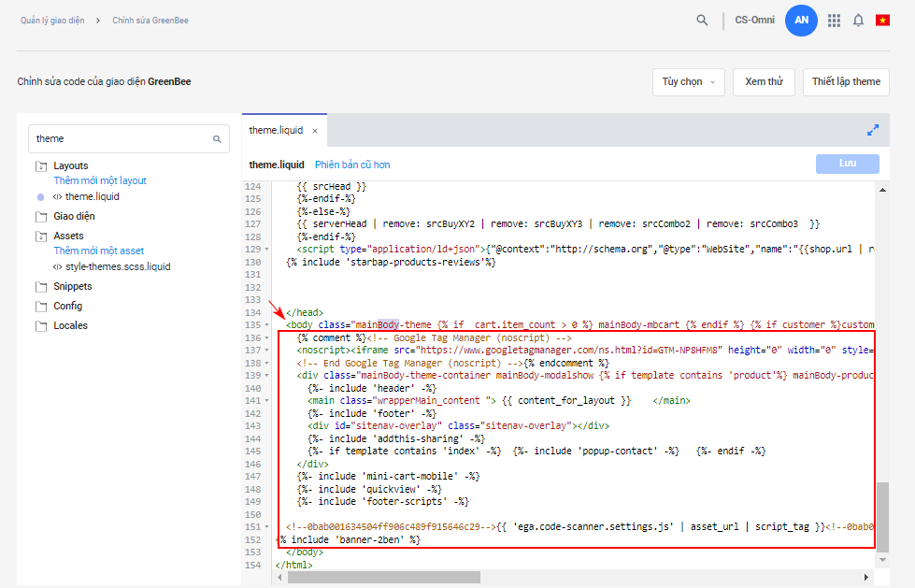The width and height of the screenshot is (915, 588).
Task: Click the Vietnam flag language icon
Action: (x=882, y=21)
